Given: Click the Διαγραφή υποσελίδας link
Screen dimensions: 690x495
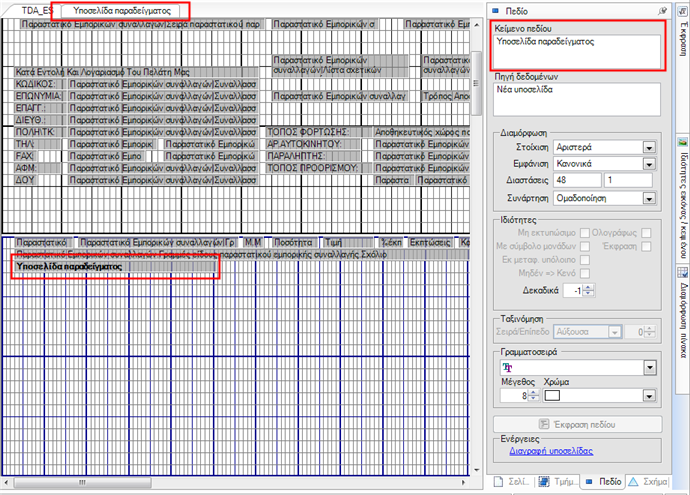Looking at the screenshot, I should pos(551,451).
